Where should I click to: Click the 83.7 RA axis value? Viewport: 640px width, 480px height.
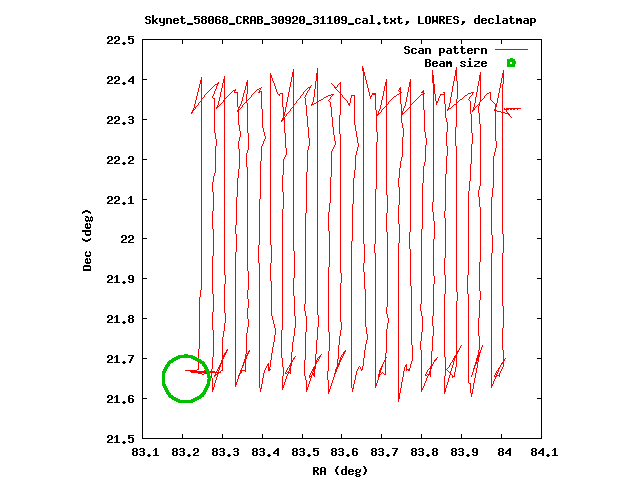point(384,452)
